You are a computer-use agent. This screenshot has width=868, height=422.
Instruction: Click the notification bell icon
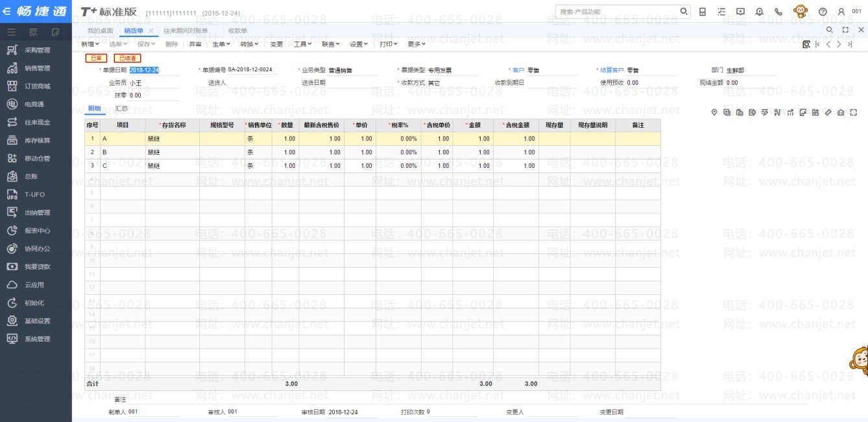760,12
